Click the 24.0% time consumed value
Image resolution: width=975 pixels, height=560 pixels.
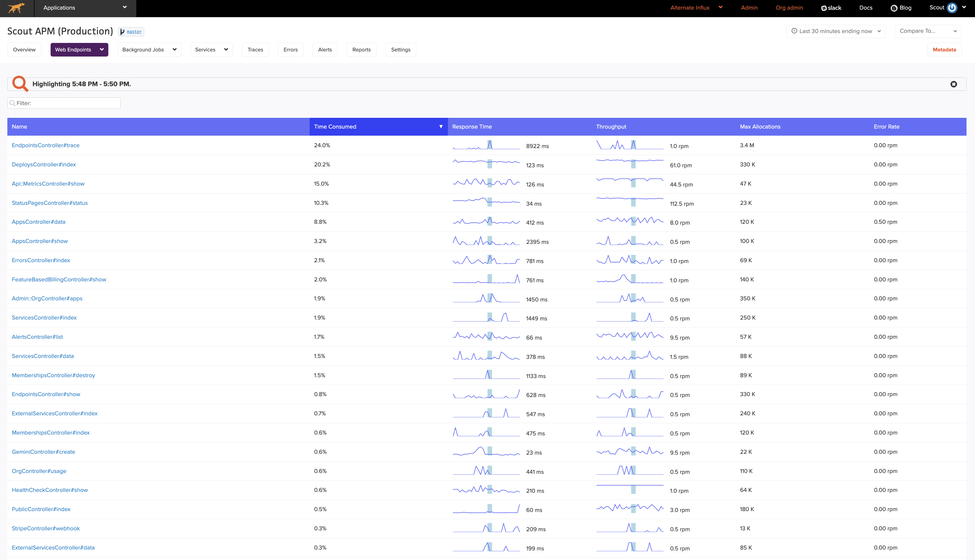322,146
